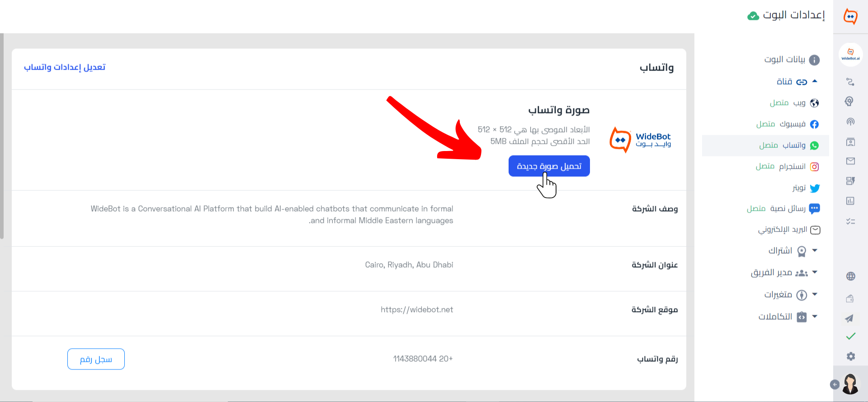
Task: Open the bar chart analytics icon
Action: pyautogui.click(x=850, y=201)
